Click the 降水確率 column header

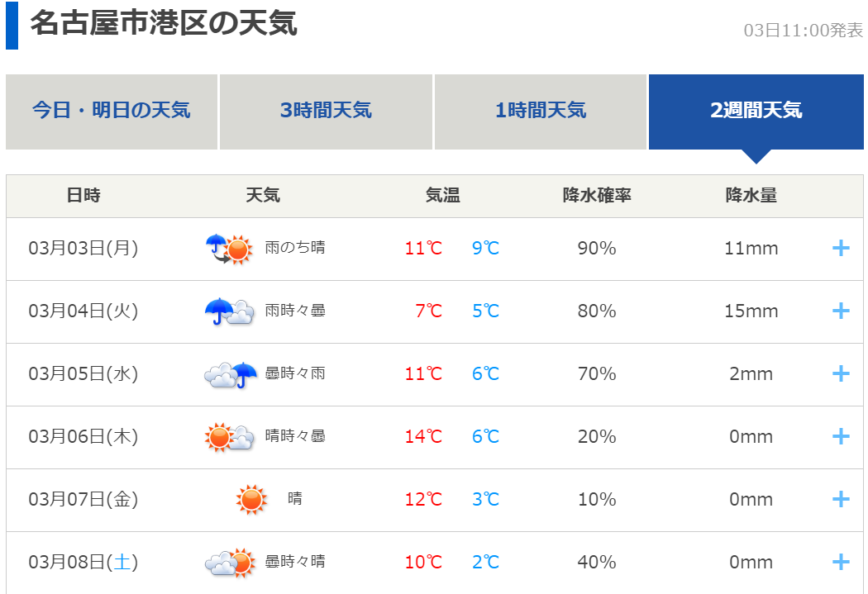[x=597, y=196]
